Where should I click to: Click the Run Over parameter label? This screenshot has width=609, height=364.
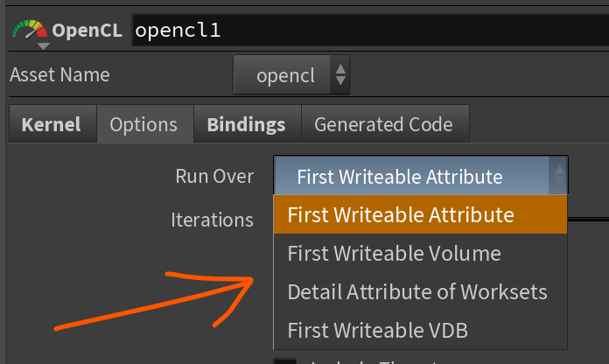tap(214, 176)
